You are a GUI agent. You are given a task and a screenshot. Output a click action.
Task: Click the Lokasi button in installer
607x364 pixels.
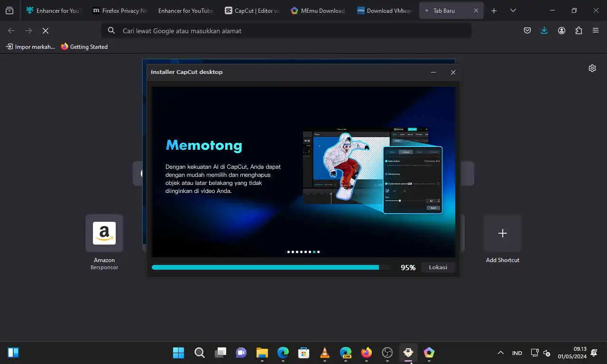click(438, 267)
